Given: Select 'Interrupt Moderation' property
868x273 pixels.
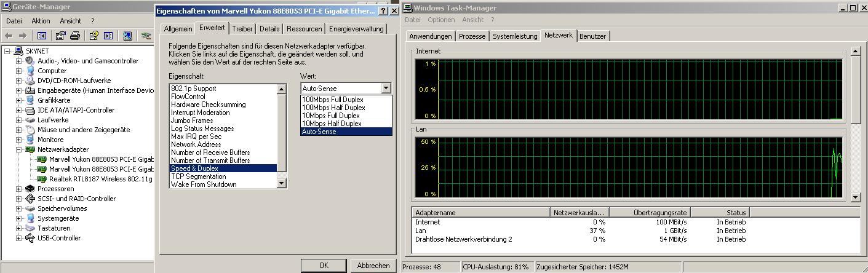Looking at the screenshot, I should tap(223, 113).
